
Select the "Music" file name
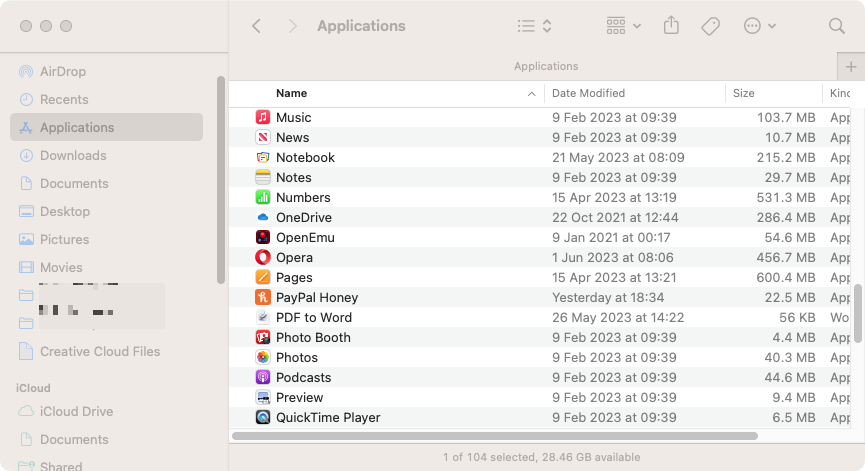(x=293, y=117)
